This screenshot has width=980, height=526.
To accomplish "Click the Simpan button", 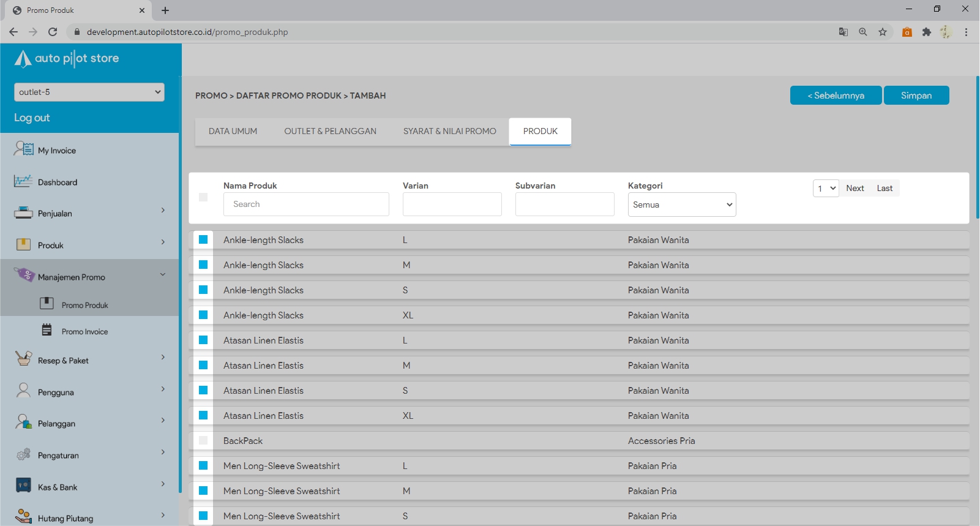I will coord(916,96).
